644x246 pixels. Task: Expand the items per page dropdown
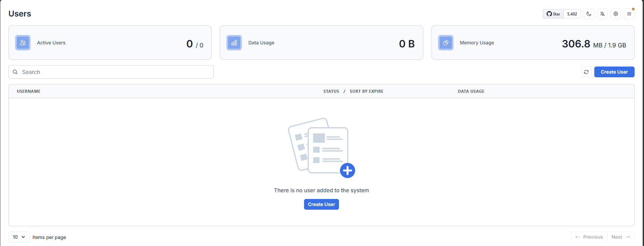pyautogui.click(x=19, y=237)
